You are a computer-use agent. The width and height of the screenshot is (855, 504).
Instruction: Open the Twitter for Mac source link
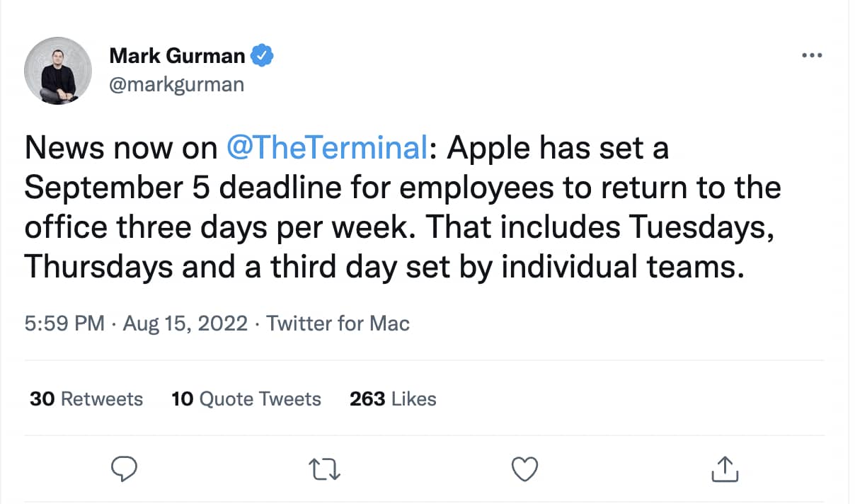click(338, 323)
